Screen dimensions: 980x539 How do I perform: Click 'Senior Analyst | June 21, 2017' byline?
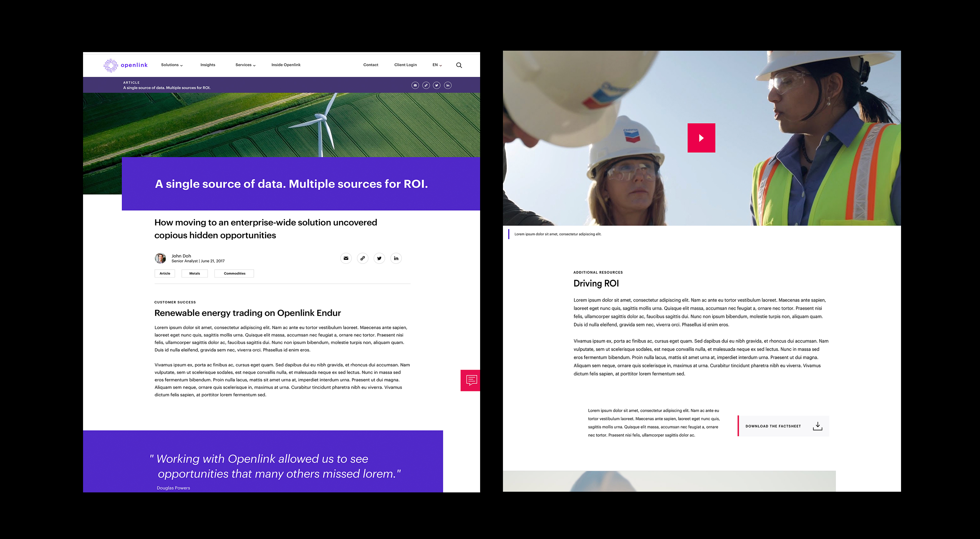point(198,261)
